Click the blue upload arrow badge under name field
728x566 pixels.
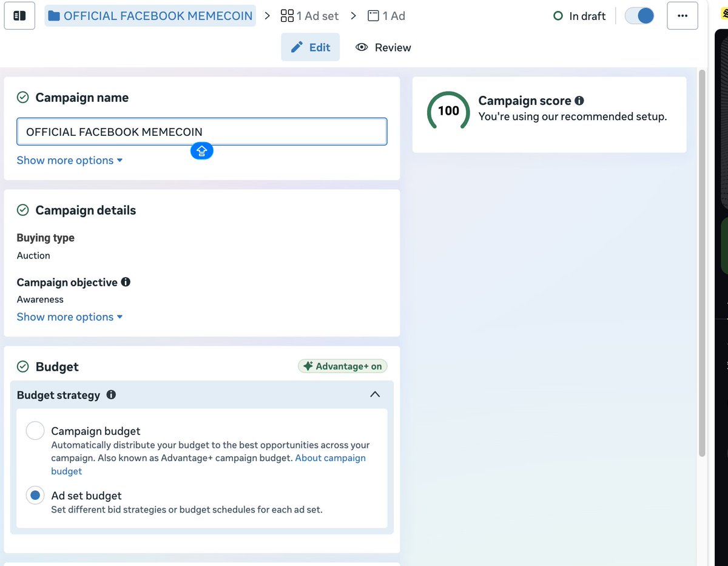click(202, 151)
